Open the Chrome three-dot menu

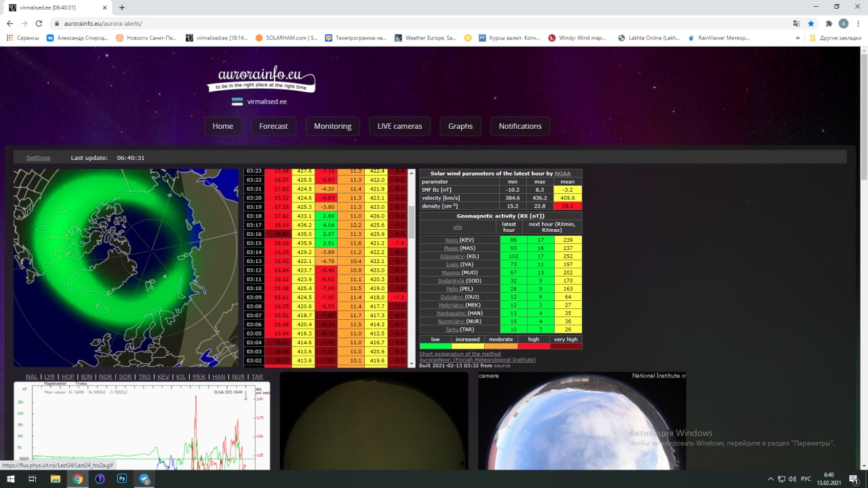tap(859, 23)
